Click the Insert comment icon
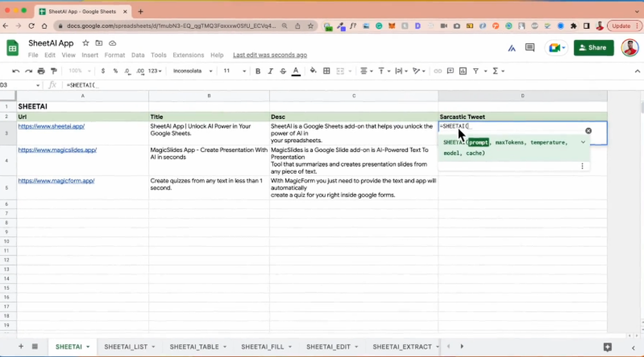Image resolution: width=644 pixels, height=357 pixels. coord(450,71)
